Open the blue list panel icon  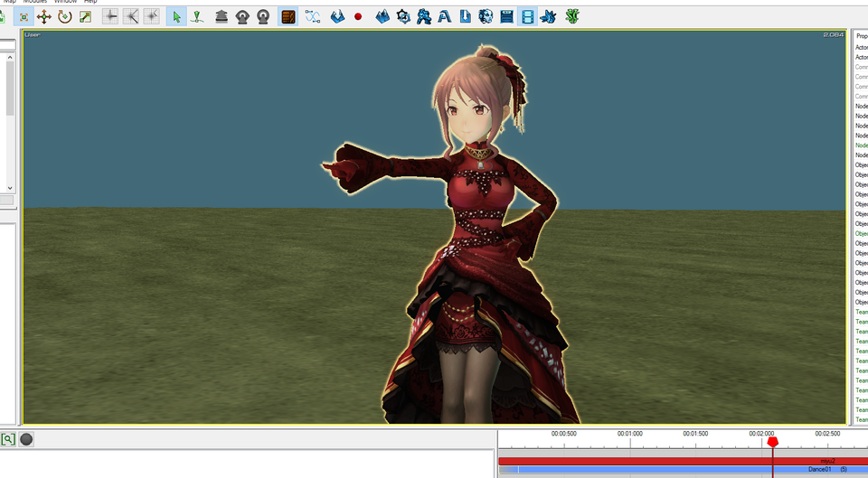pyautogui.click(x=506, y=16)
